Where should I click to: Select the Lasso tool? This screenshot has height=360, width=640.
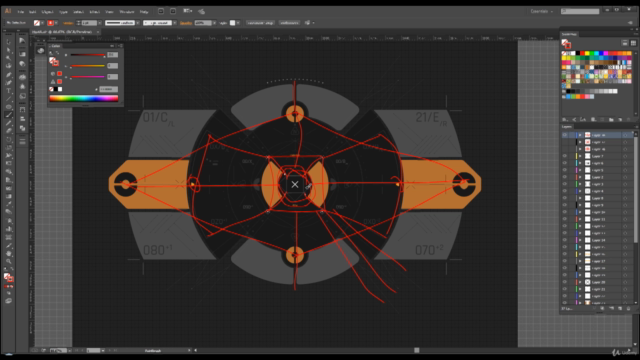click(x=9, y=66)
